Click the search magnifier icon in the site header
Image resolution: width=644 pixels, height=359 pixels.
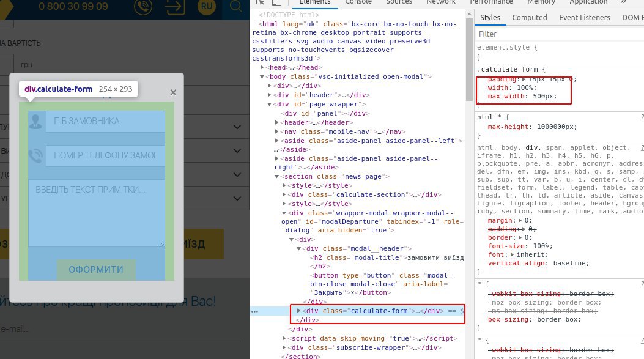click(235, 6)
